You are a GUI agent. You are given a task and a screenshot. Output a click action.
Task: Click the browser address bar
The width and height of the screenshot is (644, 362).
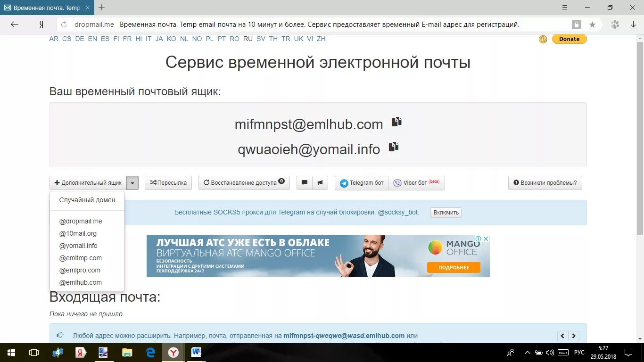point(321,25)
